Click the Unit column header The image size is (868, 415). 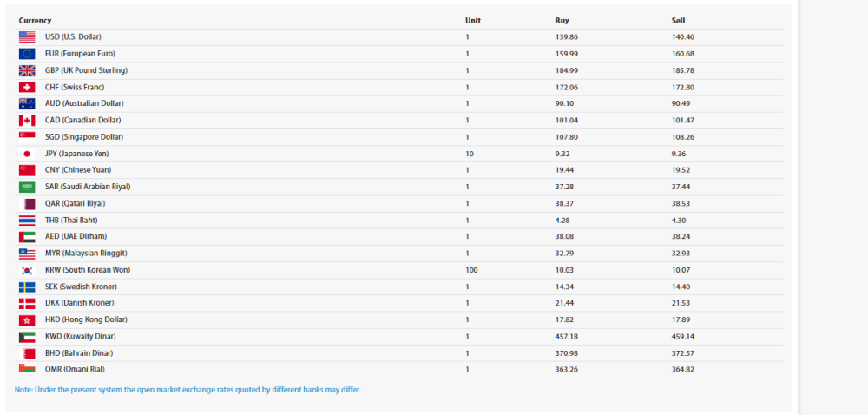(473, 21)
